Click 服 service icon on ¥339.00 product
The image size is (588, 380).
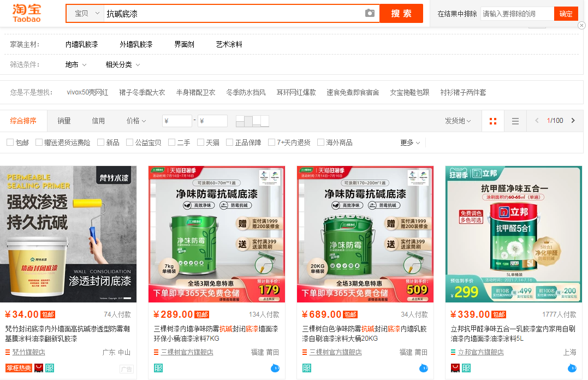click(x=466, y=368)
